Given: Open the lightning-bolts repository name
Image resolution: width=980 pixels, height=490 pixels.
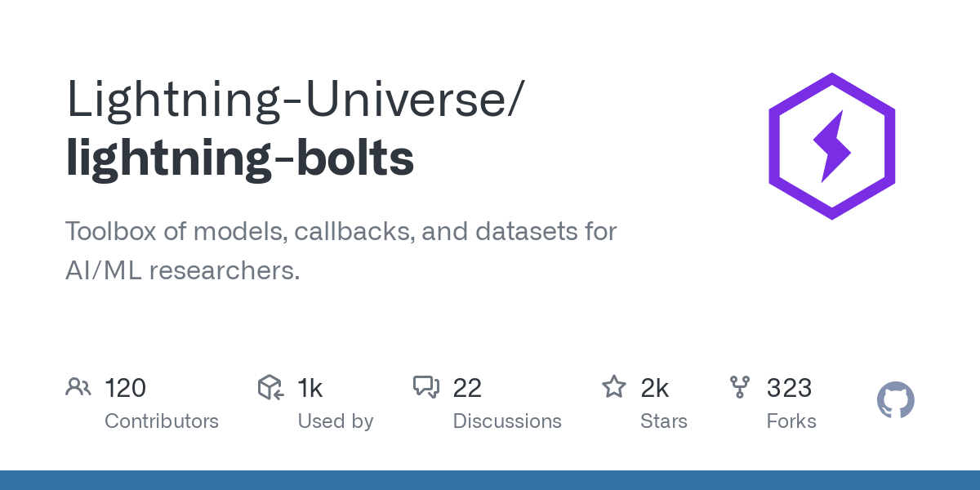Looking at the screenshot, I should (x=239, y=158).
